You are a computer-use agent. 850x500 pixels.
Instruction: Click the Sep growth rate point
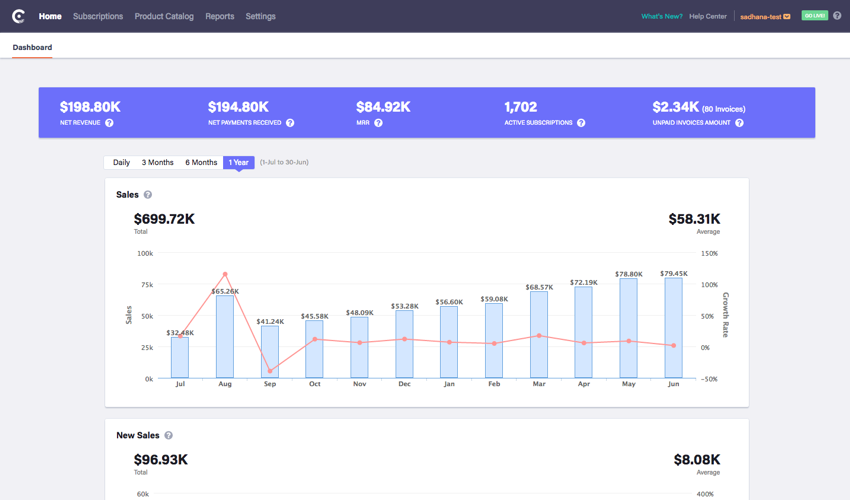270,371
